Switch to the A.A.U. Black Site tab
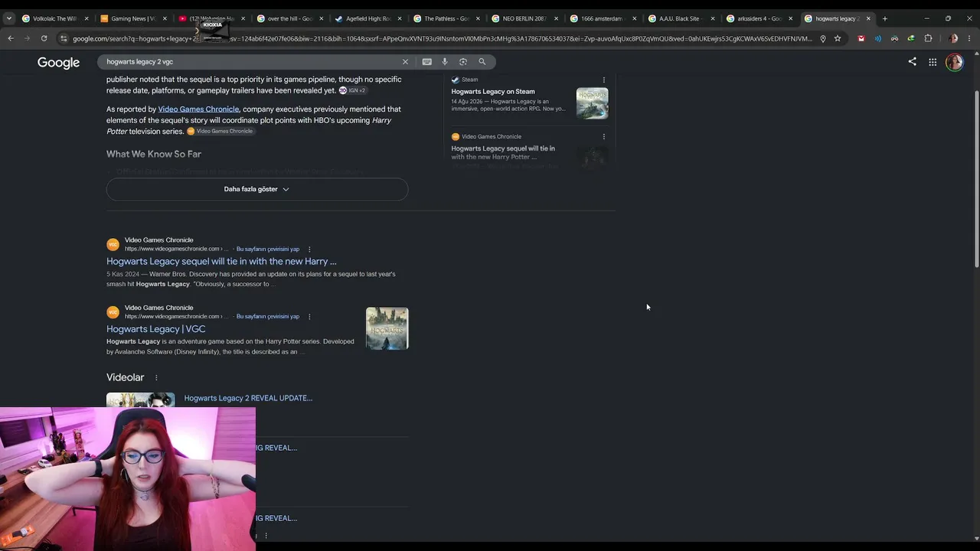This screenshot has width=980, height=551. [681, 18]
